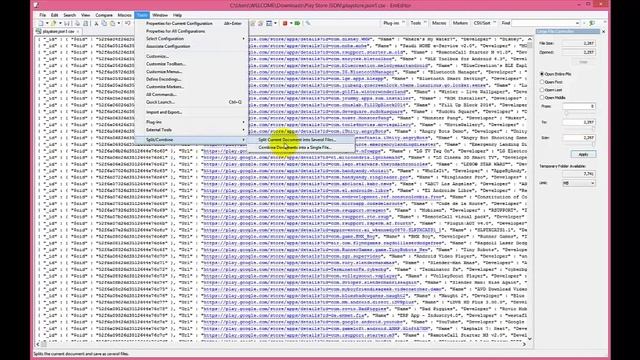The height and width of the screenshot is (360, 640).
Task: Close the playstore.json1.csv document tab
Action: pyautogui.click(x=78, y=31)
